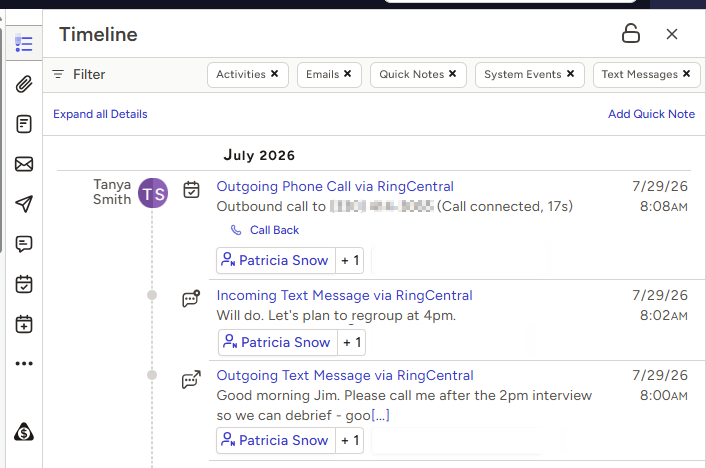
Task: Expand the +1 contacts under outgoing text message
Action: click(350, 440)
